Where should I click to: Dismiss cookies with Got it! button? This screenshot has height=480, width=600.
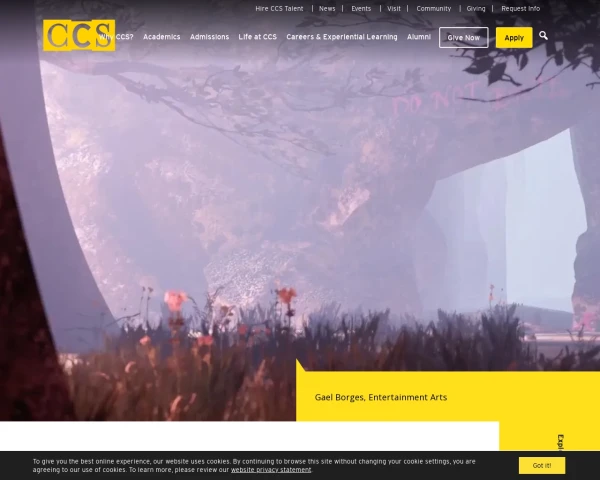coord(542,465)
